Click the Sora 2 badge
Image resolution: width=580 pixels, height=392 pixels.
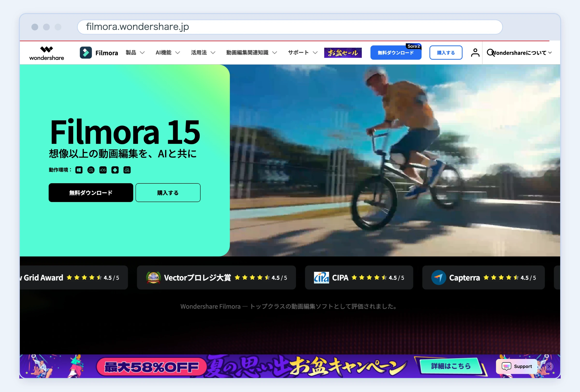[413, 46]
